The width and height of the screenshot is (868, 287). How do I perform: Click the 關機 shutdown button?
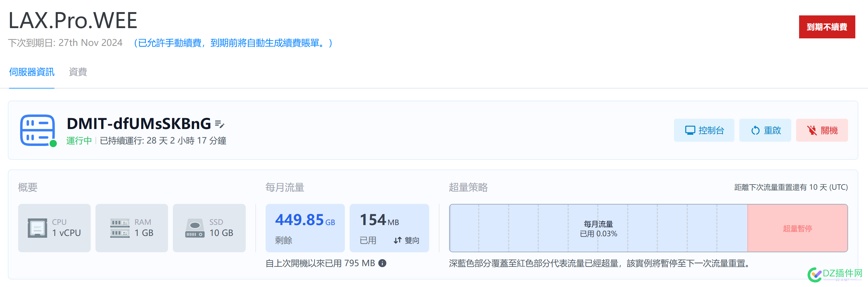(x=822, y=131)
